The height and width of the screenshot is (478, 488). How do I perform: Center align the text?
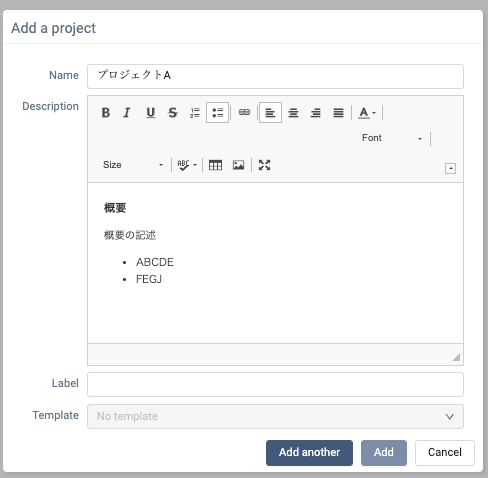pos(293,113)
